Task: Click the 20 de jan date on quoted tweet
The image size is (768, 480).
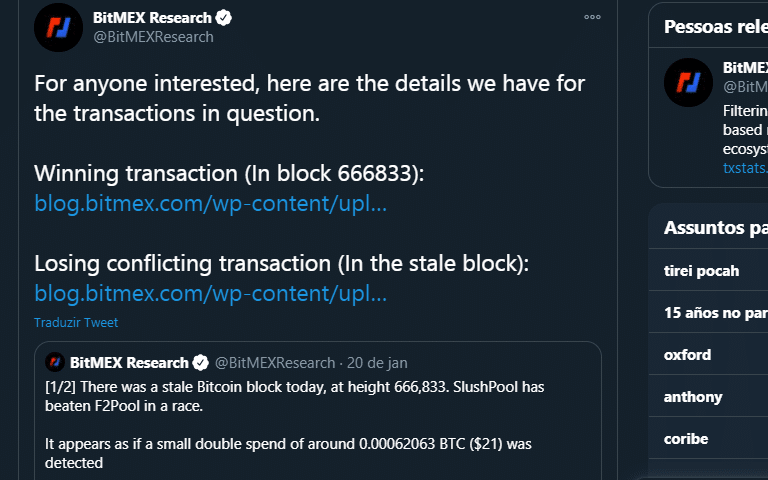Action: pyautogui.click(x=377, y=363)
